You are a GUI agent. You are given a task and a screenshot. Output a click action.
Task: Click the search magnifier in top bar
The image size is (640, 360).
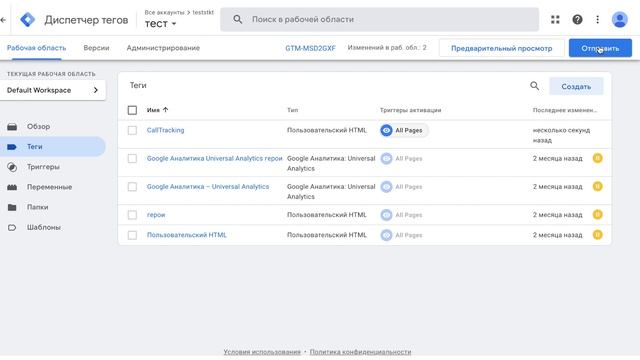pyautogui.click(x=238, y=19)
